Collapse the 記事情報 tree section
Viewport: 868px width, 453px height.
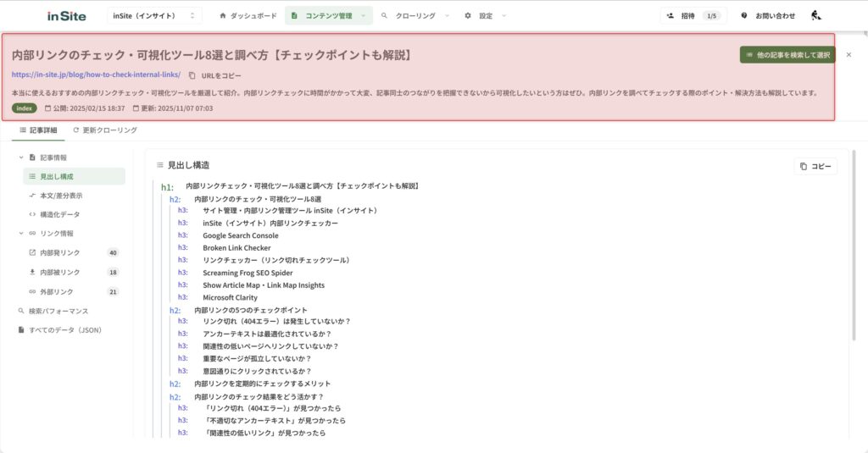(21, 157)
